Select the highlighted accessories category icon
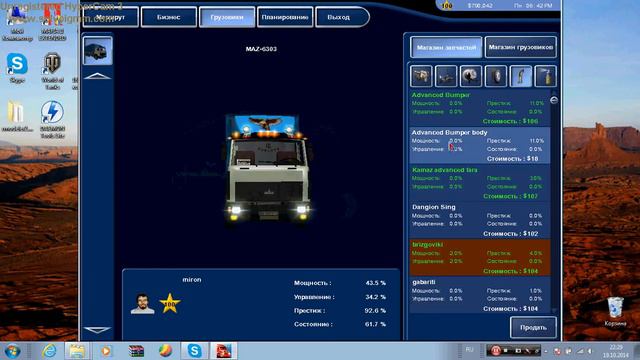640x360 pixels. pos(521,76)
